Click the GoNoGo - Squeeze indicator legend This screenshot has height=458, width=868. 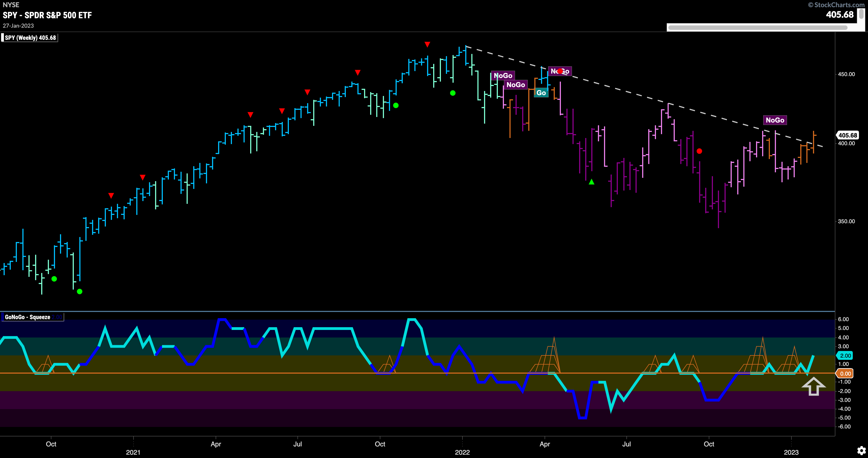[33, 317]
